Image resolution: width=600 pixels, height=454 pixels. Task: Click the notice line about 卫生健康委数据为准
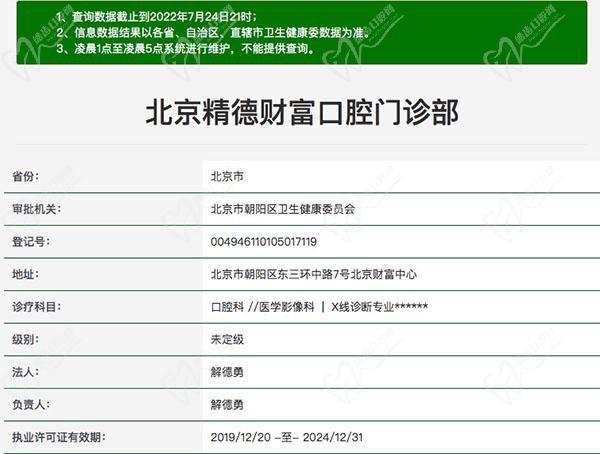pyautogui.click(x=213, y=33)
